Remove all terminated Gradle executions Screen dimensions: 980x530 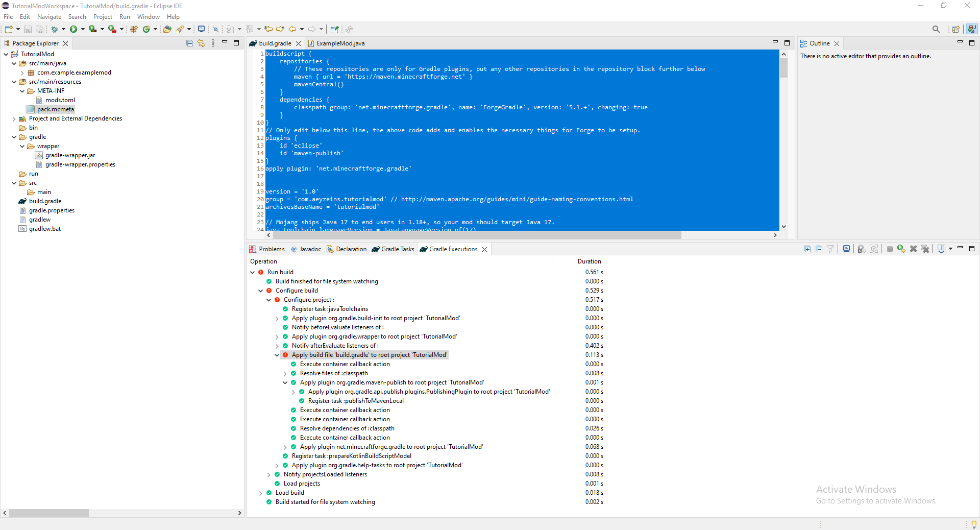pyautogui.click(x=925, y=249)
